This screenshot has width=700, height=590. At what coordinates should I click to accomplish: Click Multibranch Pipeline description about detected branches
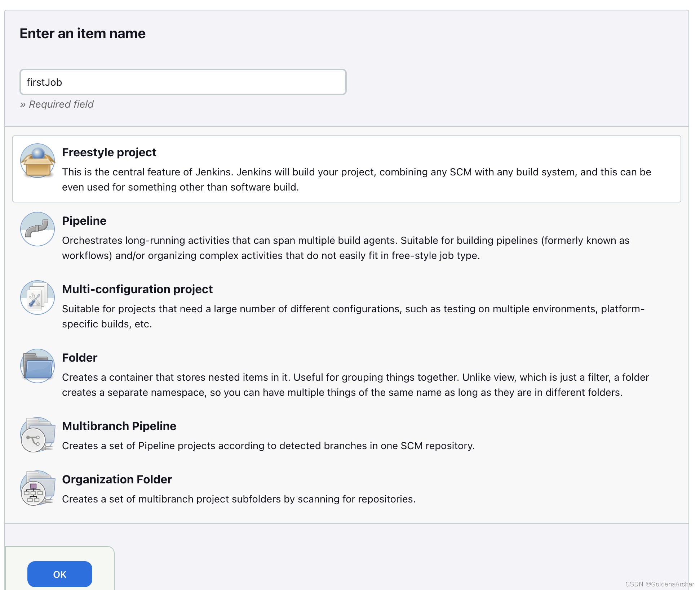coord(268,446)
